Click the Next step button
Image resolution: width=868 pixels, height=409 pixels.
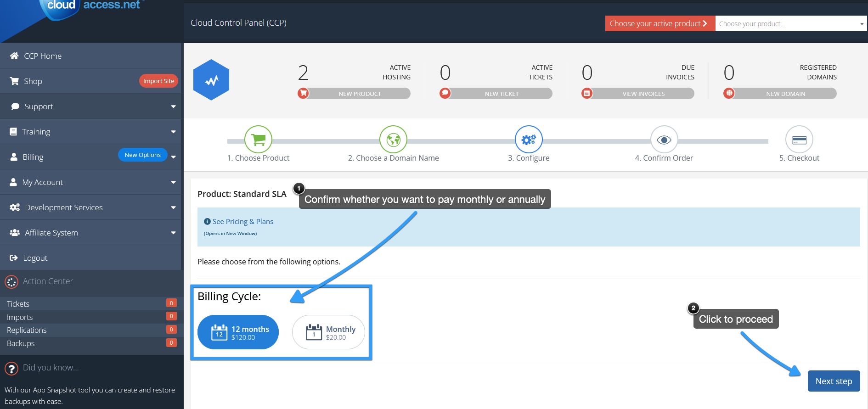(834, 381)
